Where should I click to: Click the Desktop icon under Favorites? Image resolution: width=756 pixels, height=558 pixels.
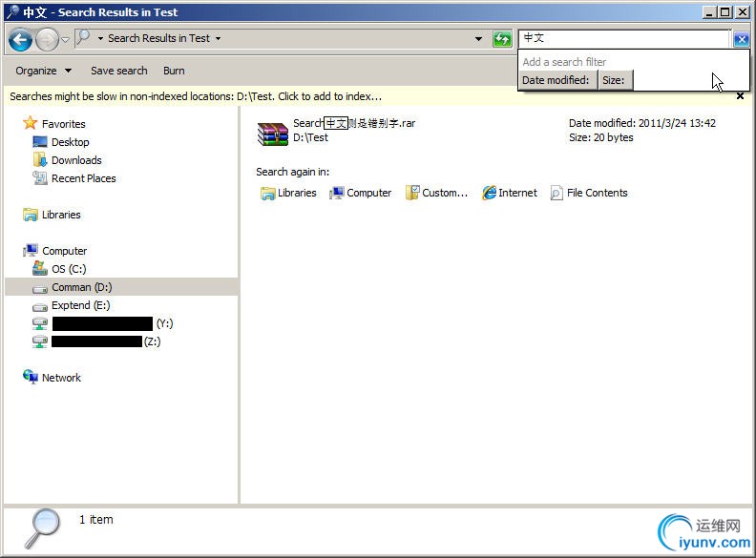pyautogui.click(x=40, y=142)
